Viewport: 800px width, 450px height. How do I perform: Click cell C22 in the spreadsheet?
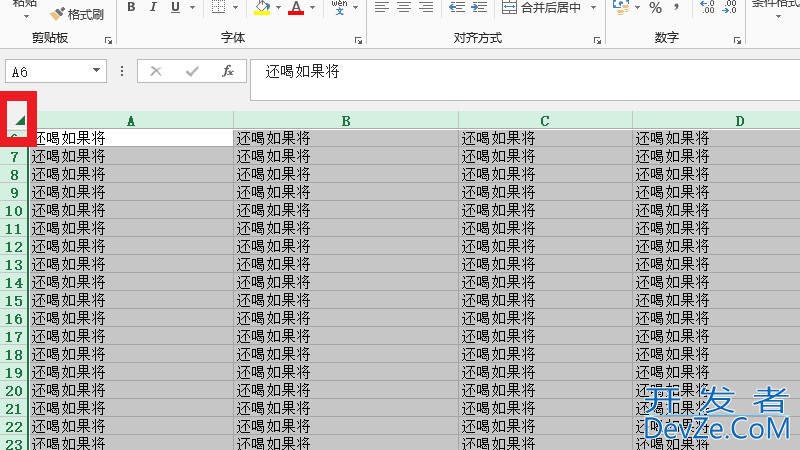coord(545,427)
